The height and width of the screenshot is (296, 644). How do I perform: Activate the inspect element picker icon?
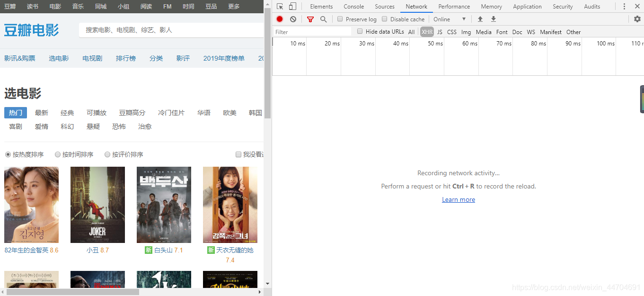click(280, 6)
